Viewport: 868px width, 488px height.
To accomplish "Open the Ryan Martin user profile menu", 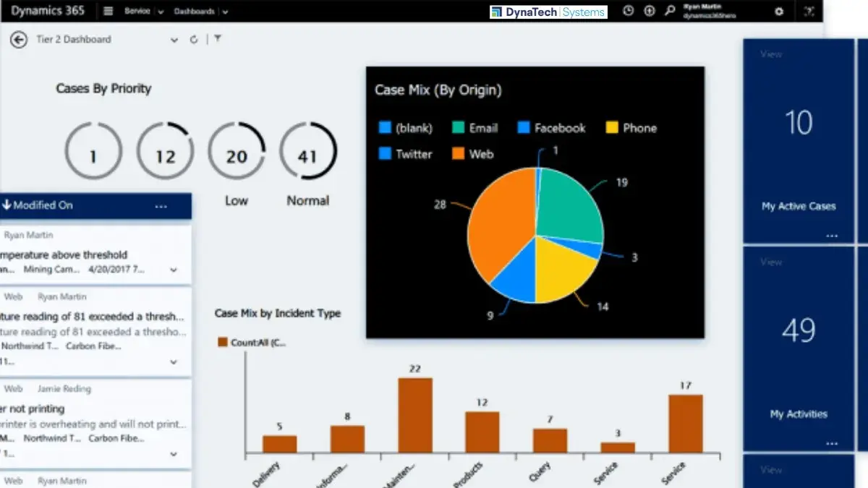I will point(710,11).
